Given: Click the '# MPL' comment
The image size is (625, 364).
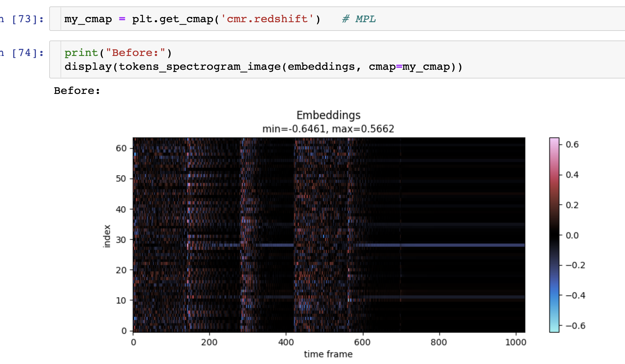Looking at the screenshot, I should 359,19.
